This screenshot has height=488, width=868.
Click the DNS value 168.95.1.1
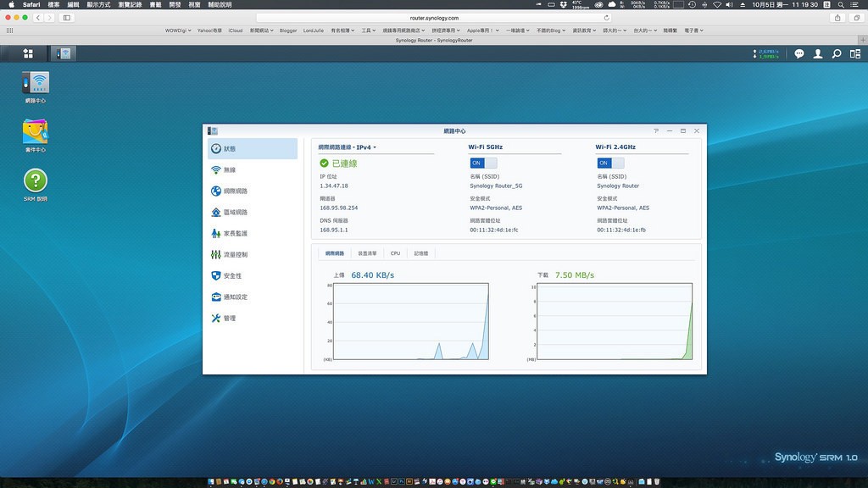click(334, 230)
